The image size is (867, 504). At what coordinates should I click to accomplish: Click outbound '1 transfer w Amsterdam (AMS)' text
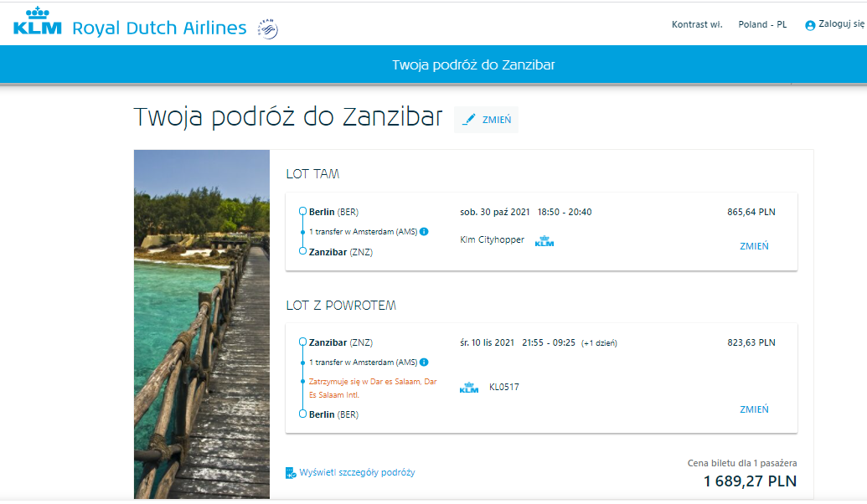[x=364, y=232]
